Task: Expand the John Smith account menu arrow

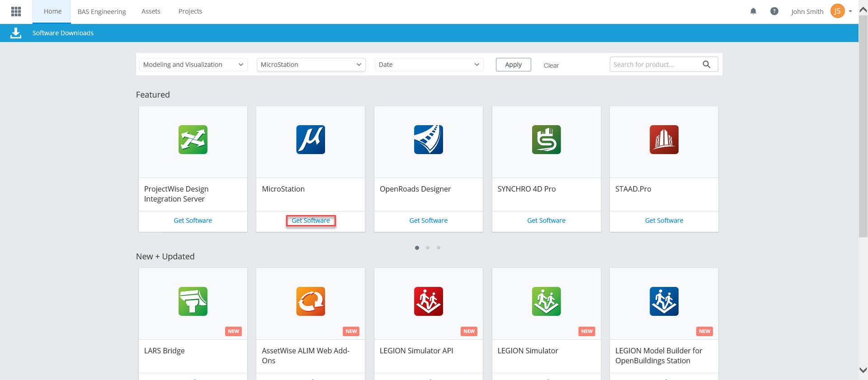Action: pyautogui.click(x=850, y=11)
